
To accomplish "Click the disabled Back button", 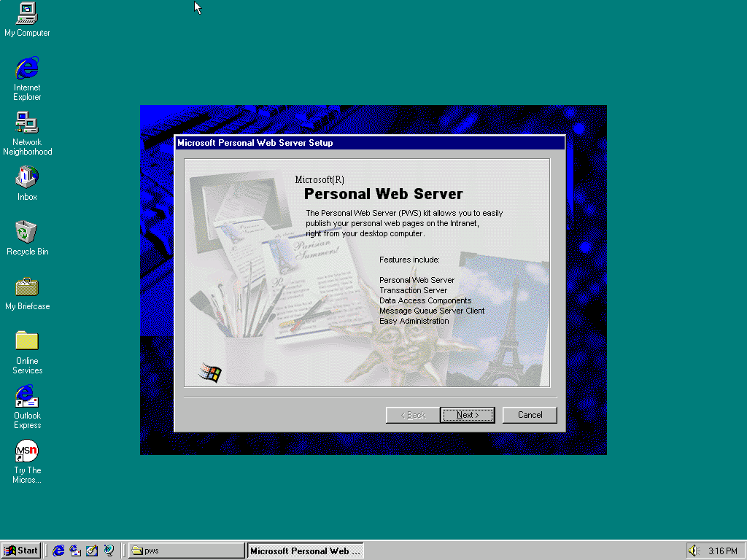I will 413,415.
